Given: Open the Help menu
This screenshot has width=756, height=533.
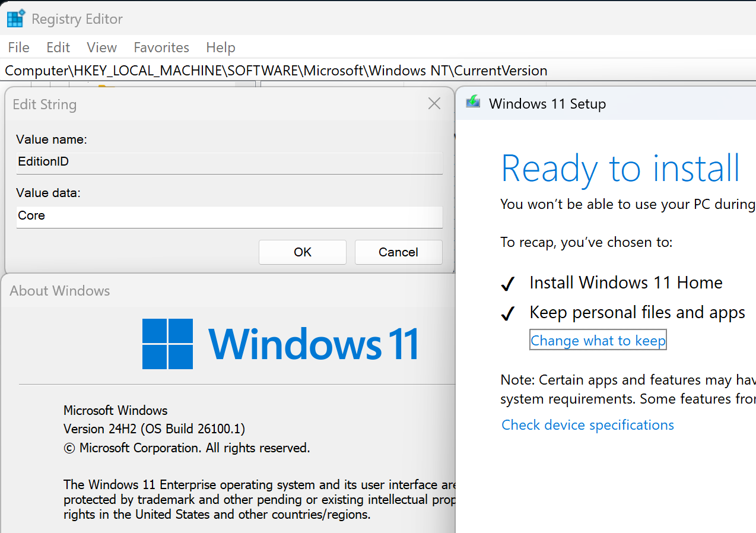Looking at the screenshot, I should point(221,47).
